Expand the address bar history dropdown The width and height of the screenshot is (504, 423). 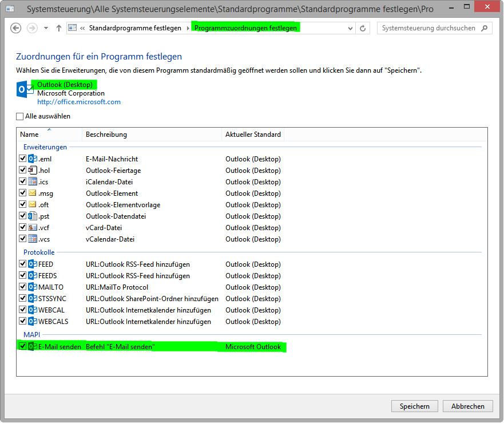[350, 28]
